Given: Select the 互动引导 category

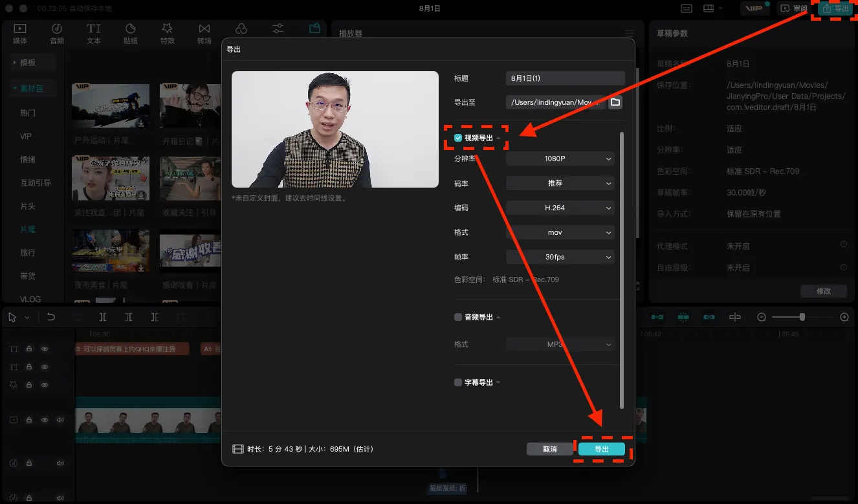Looking at the screenshot, I should 36,182.
